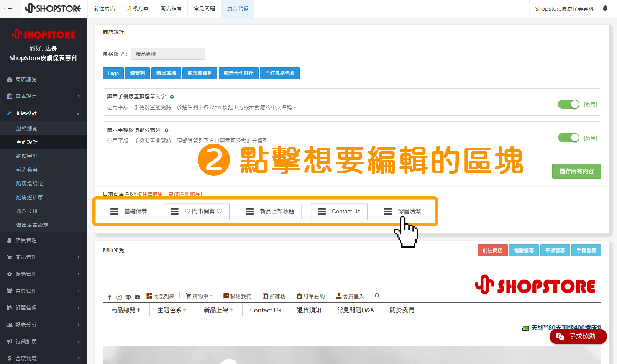The width and height of the screenshot is (617, 364).
Task: Toggle 顯示手機版置頂選單文字 switch
Action: pyautogui.click(x=569, y=104)
